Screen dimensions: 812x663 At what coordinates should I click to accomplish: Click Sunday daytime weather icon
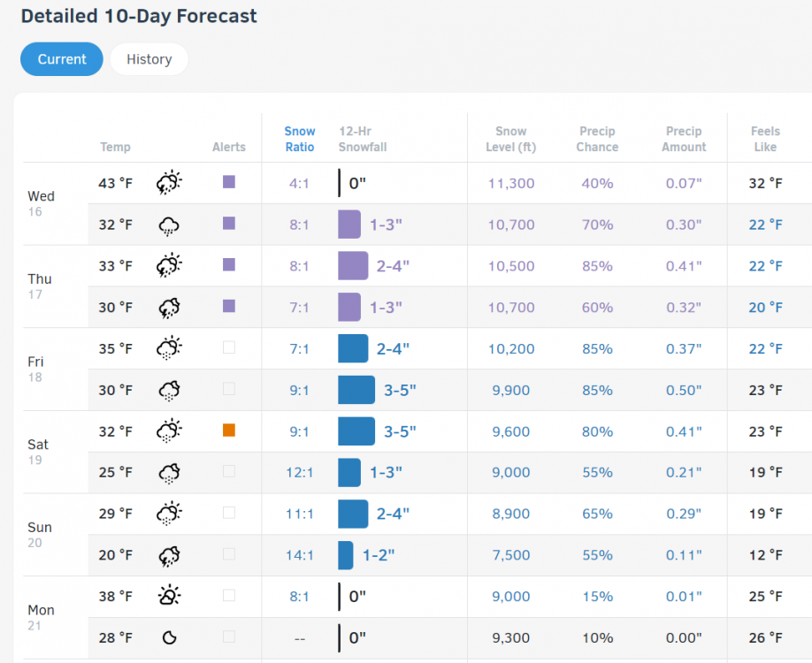pos(168,514)
